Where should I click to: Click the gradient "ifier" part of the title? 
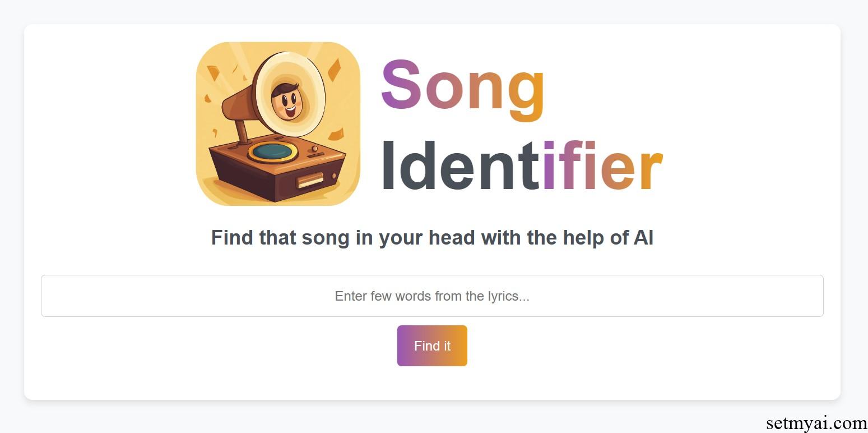click(602, 165)
